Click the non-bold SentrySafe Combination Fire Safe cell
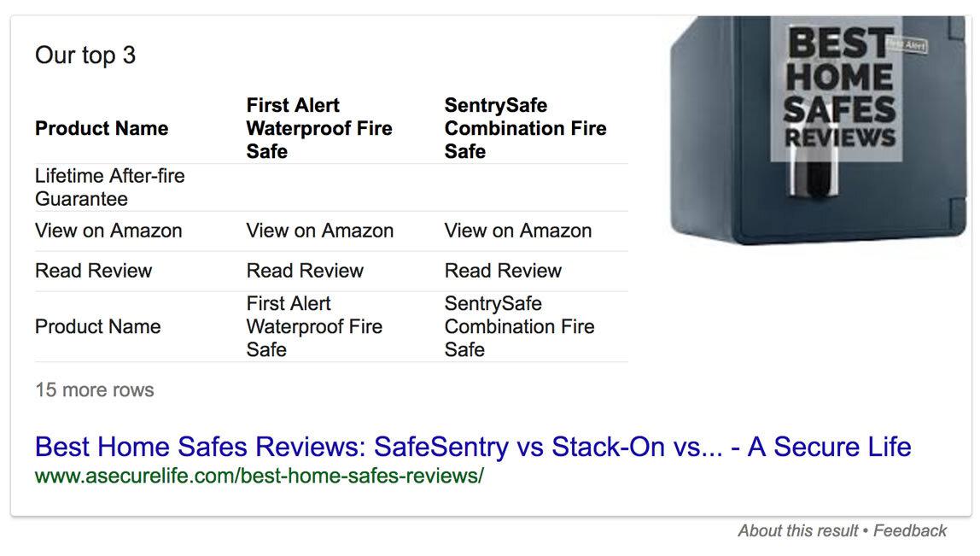Viewport: 980px width, 556px height. (519, 327)
